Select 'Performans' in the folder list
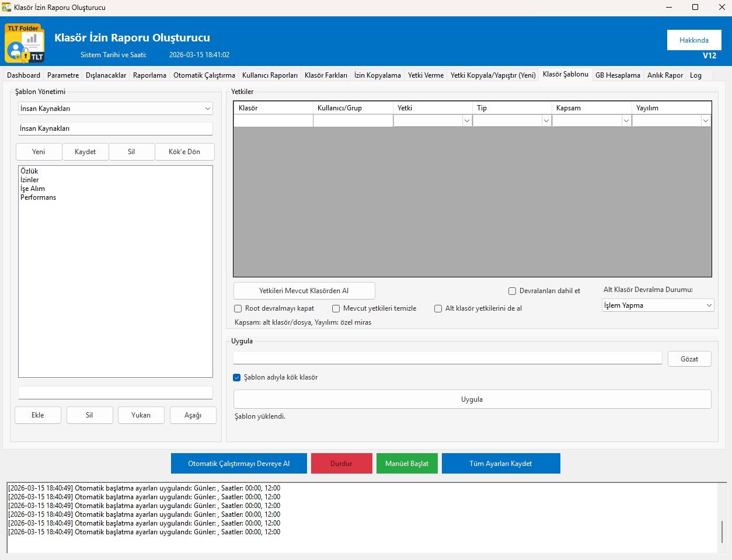Viewport: 732px width, 560px height. point(39,197)
